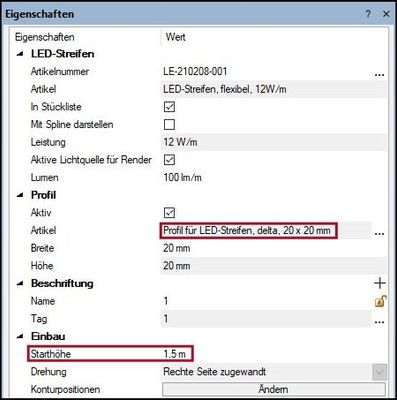Enable Mit Spline darstellen checkbox

tap(169, 125)
